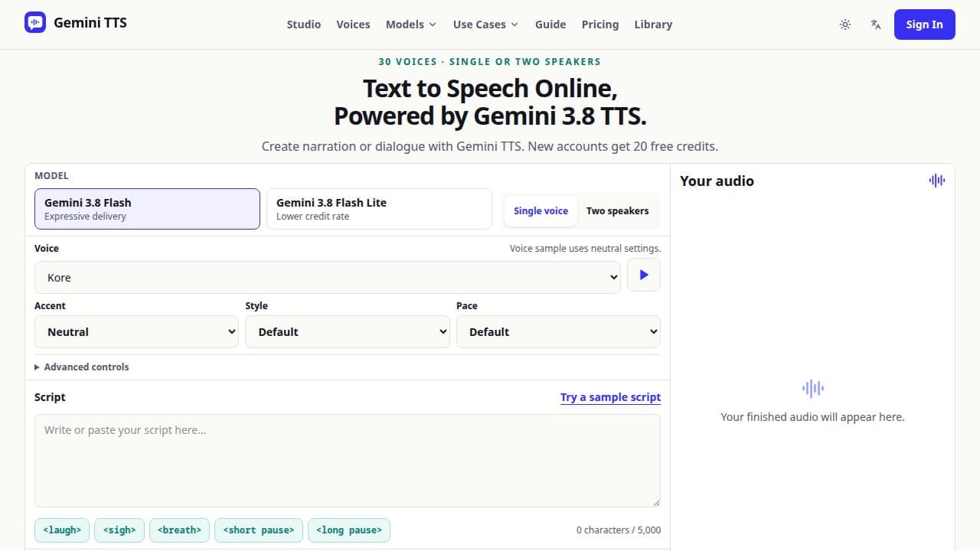Open the Accent dropdown
Image resolution: width=980 pixels, height=551 pixels.
tap(136, 332)
